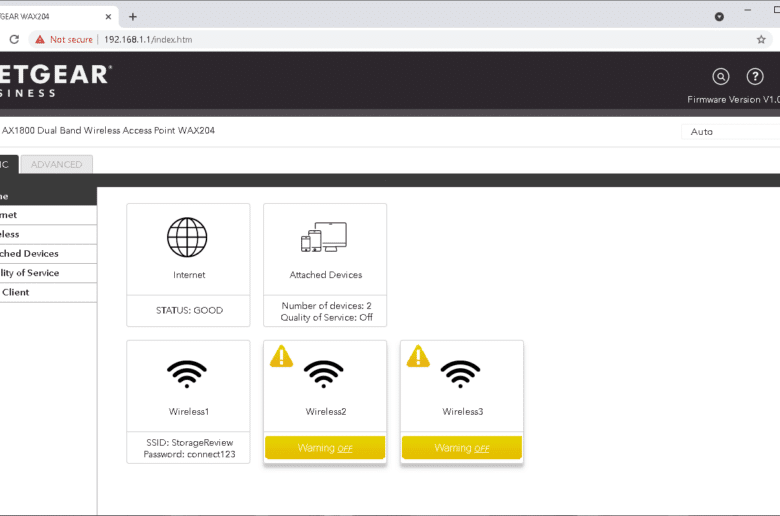This screenshot has width=780, height=516.
Task: Open the Client sidebar menu item
Action: click(48, 293)
